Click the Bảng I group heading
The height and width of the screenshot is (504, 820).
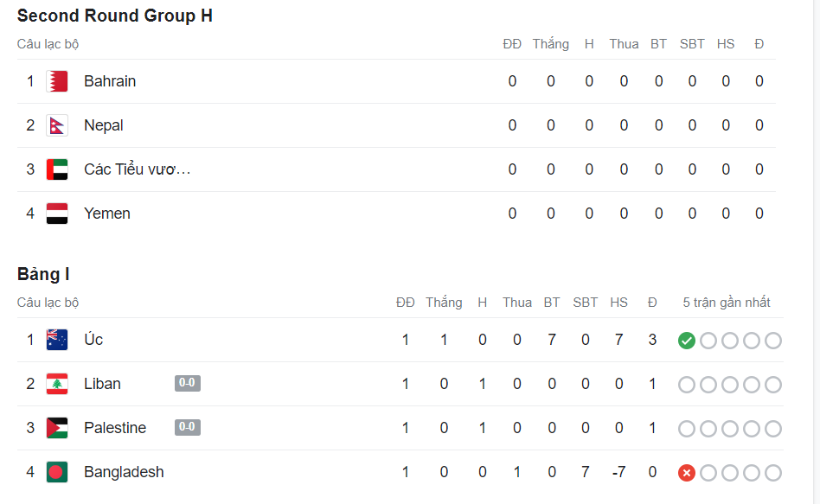(43, 274)
